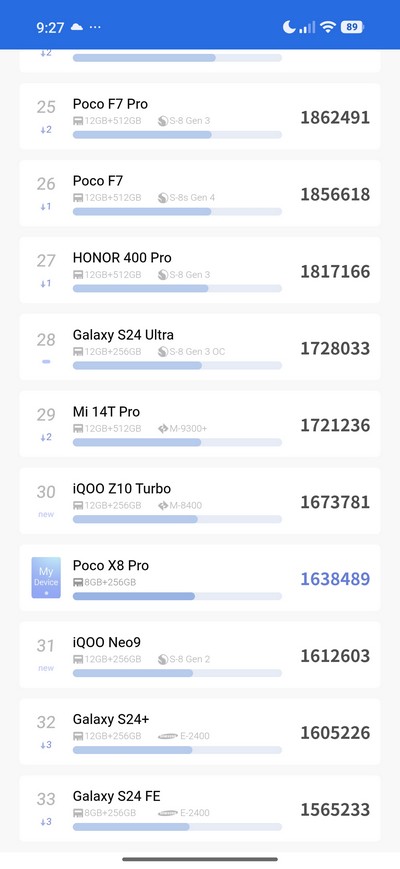The width and height of the screenshot is (400, 869).
Task: Tap the Mi 14T Pro score 1721236
Action: (x=335, y=425)
